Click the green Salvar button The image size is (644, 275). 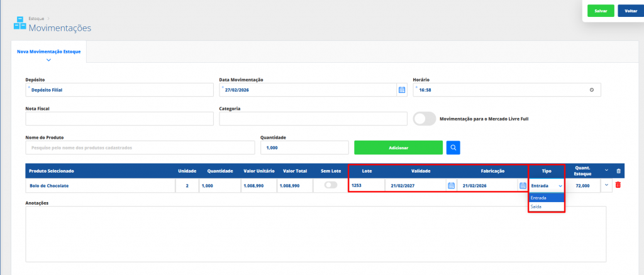click(600, 11)
